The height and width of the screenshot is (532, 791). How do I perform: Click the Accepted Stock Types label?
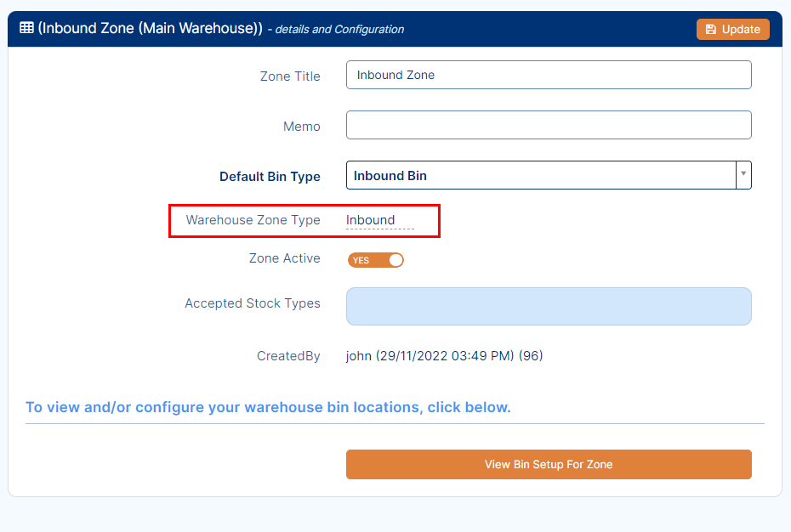coord(253,303)
